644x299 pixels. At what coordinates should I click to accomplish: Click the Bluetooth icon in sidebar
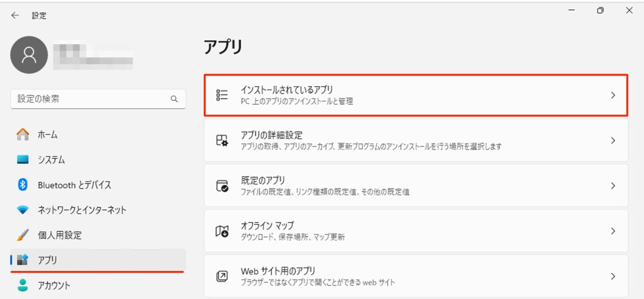pyautogui.click(x=23, y=185)
